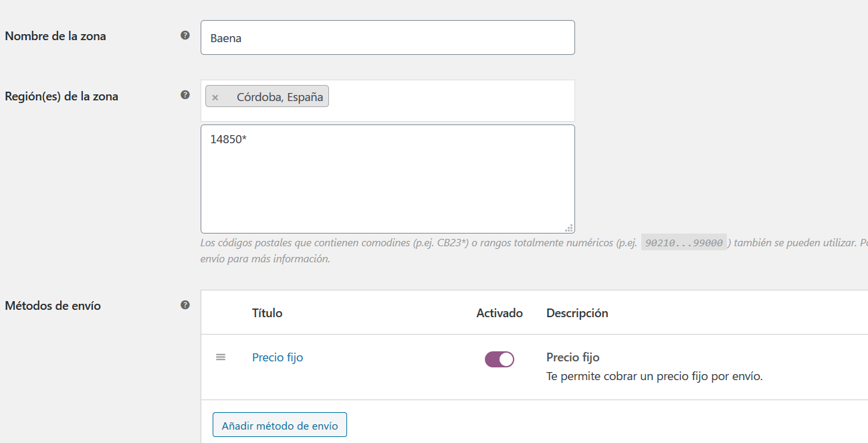868x443 pixels.
Task: Click inside the postal codes textarea
Action: point(388,179)
